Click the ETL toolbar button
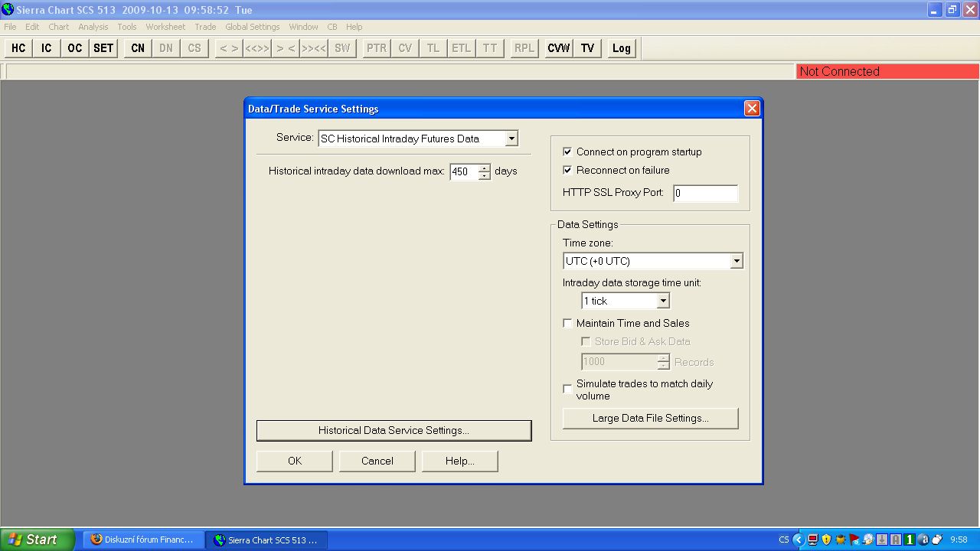Viewport: 980px width, 551px height. (x=462, y=48)
